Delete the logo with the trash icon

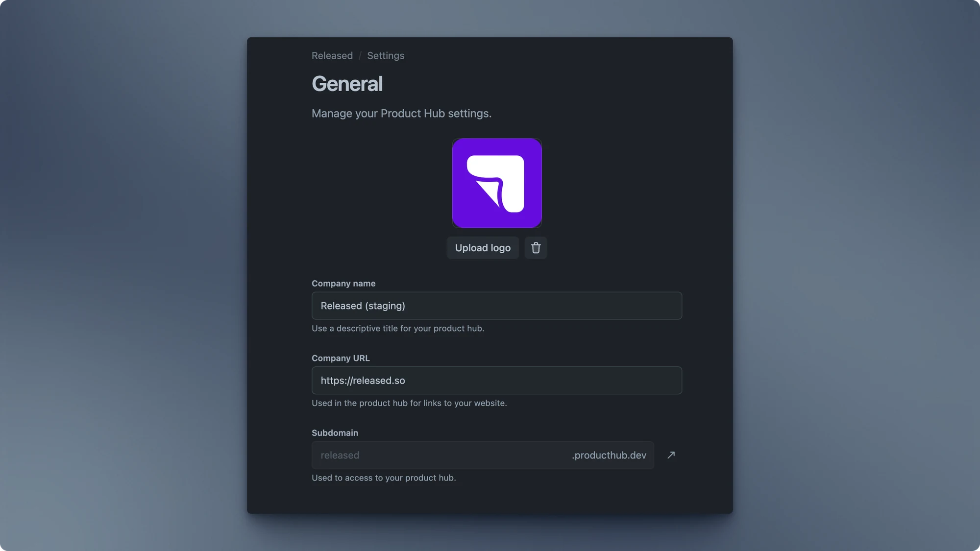(x=536, y=248)
